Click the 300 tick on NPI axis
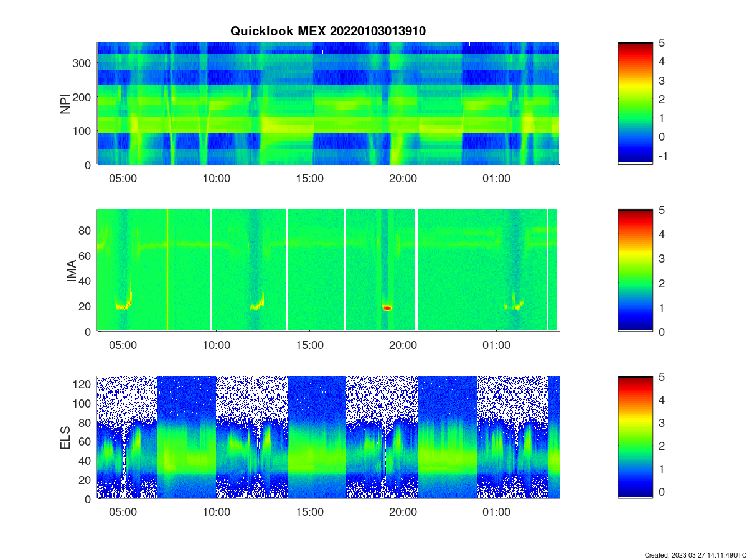Viewport: 747px width, 560px height. tap(83, 63)
